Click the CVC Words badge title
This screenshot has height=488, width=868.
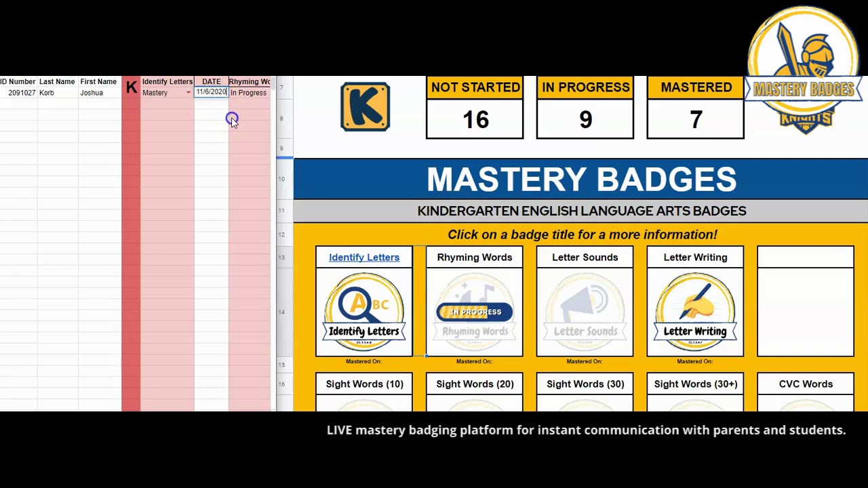806,384
